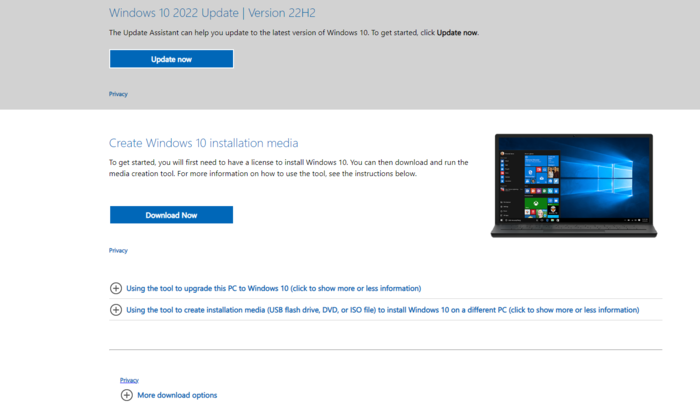Click the Update now button
This screenshot has height=415, width=700.
171,59
